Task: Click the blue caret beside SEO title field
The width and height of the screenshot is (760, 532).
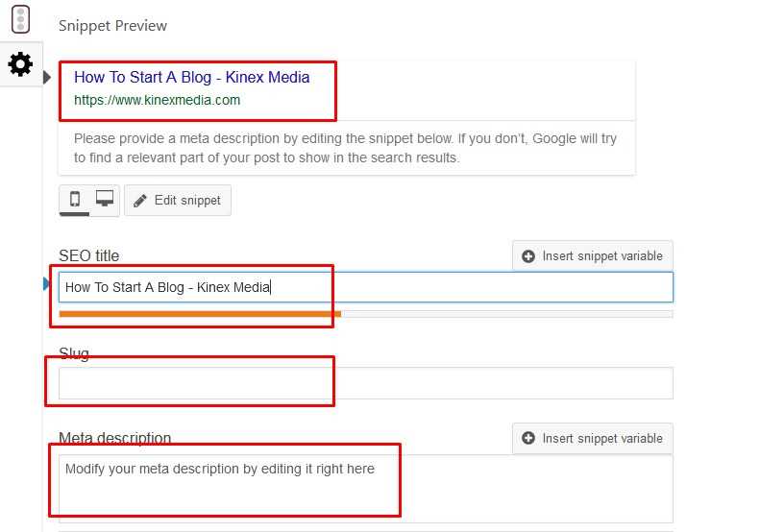Action: click(x=47, y=283)
